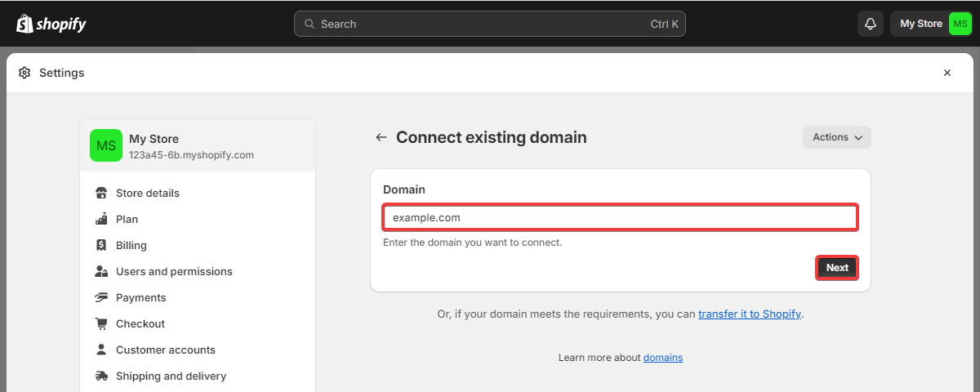Click the Checkout cart icon
This screenshot has height=392, width=980.
coord(101,324)
